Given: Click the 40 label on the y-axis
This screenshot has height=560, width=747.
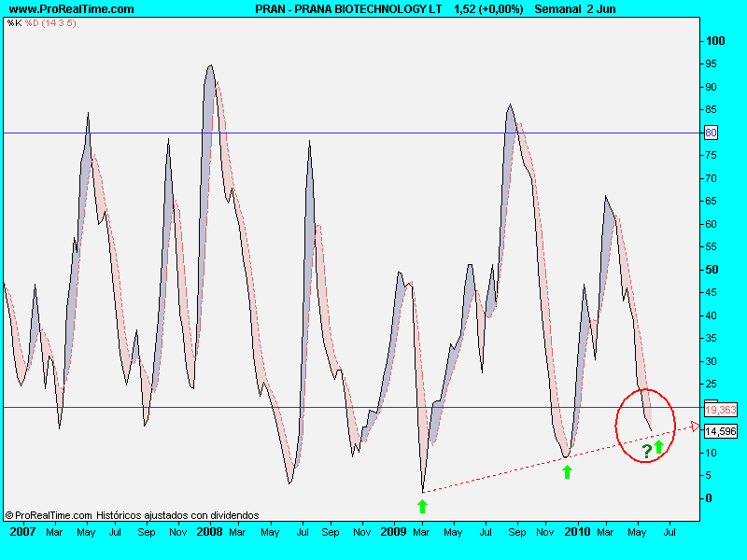Looking at the screenshot, I should 711,315.
